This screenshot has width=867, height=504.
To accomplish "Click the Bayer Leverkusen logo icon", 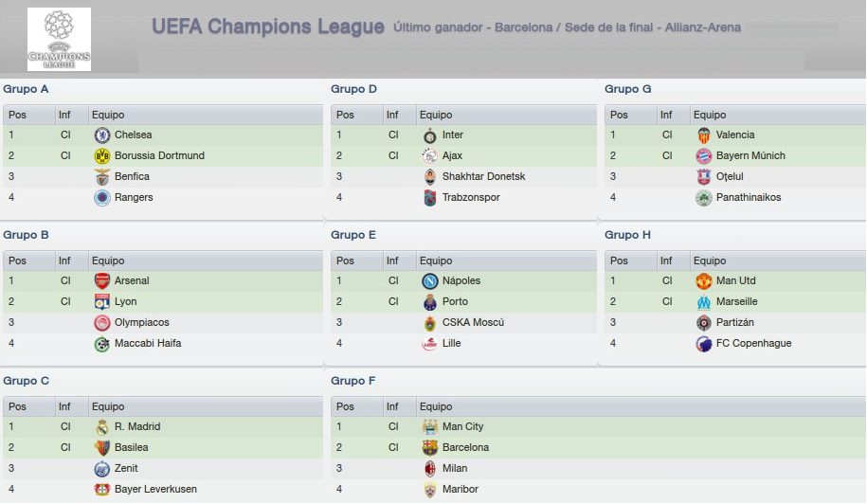I will (x=102, y=490).
